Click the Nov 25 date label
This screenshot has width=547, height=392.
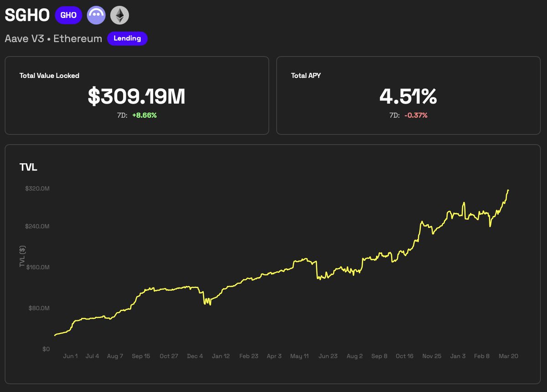tap(432, 356)
